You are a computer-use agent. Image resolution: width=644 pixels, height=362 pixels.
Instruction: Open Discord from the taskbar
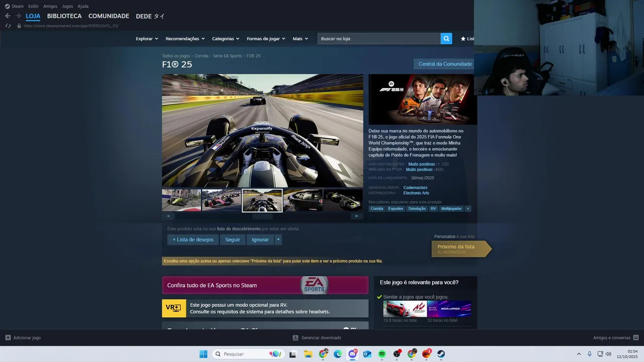pyautogui.click(x=353, y=354)
